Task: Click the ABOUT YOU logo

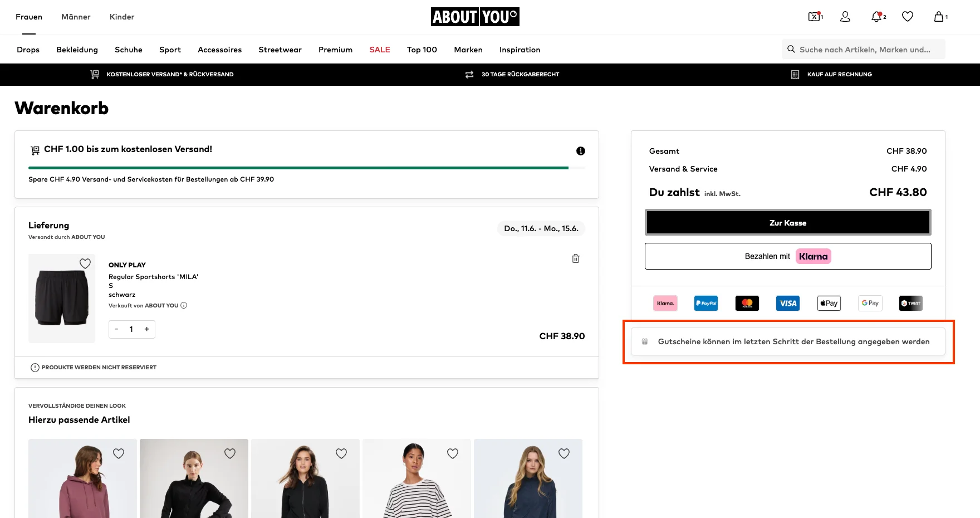Action: click(475, 17)
